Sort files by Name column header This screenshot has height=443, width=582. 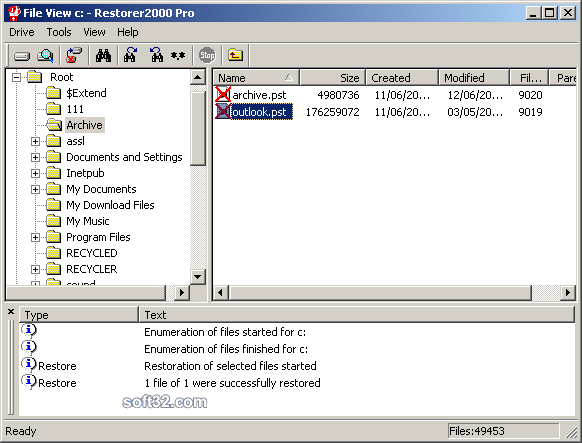(x=256, y=78)
